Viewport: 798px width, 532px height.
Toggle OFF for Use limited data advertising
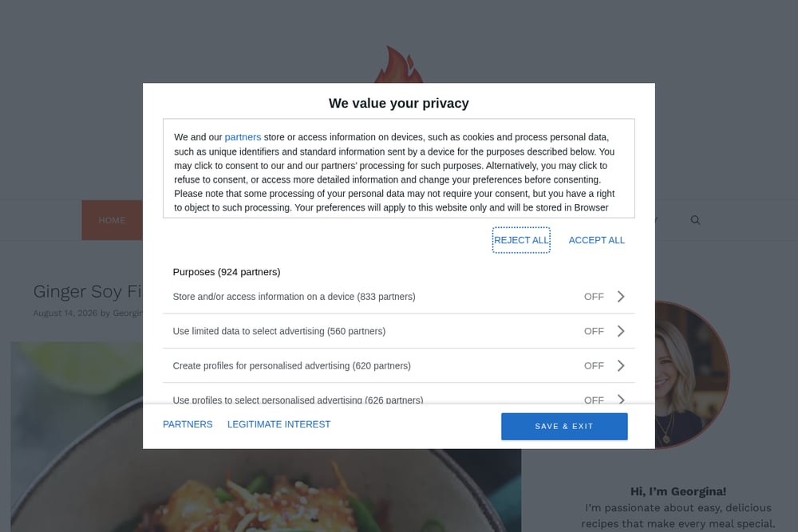coord(594,331)
